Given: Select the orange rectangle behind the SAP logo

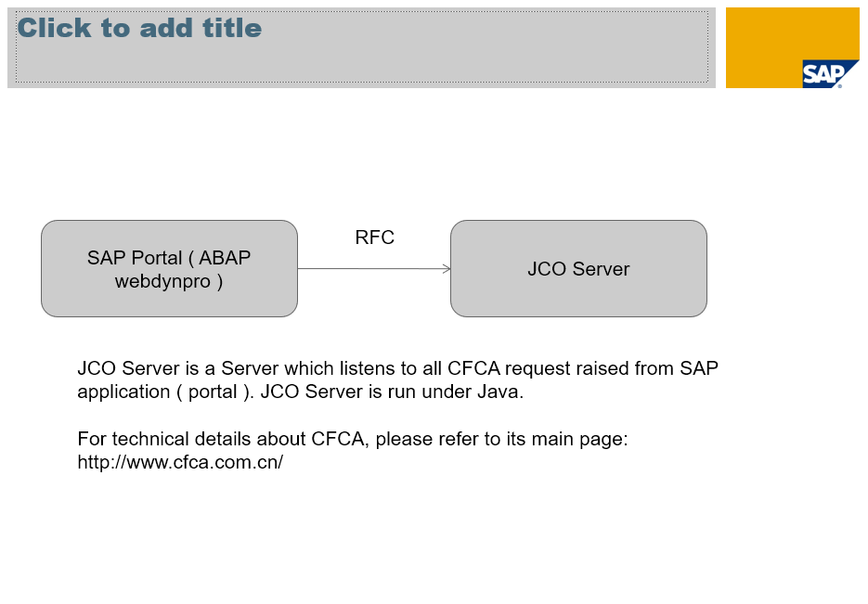Looking at the screenshot, I should tap(792, 47).
